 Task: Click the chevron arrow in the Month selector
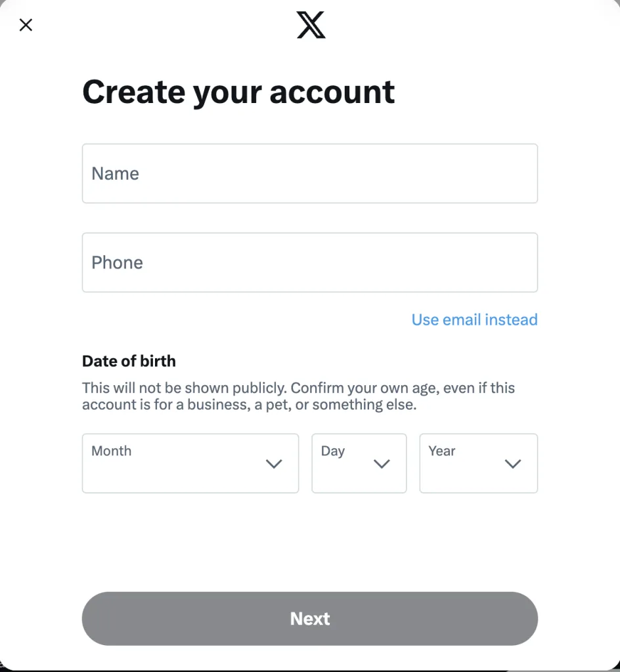[x=274, y=464]
